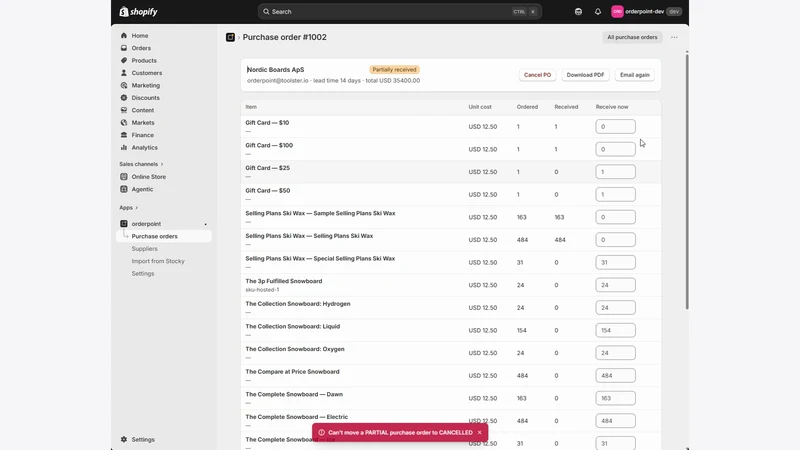Click Receive now field for Gift Card — $100
The height and width of the screenshot is (450, 800).
pyautogui.click(x=615, y=149)
